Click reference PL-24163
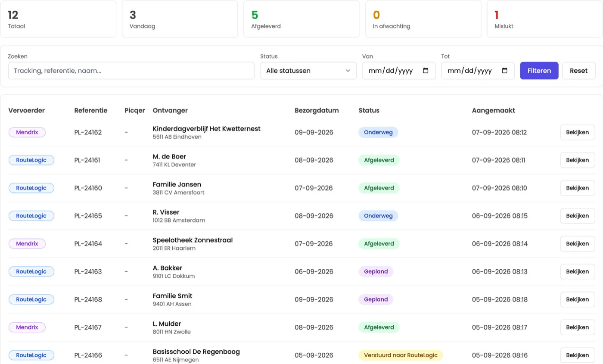This screenshot has height=364, width=603. [x=88, y=271]
